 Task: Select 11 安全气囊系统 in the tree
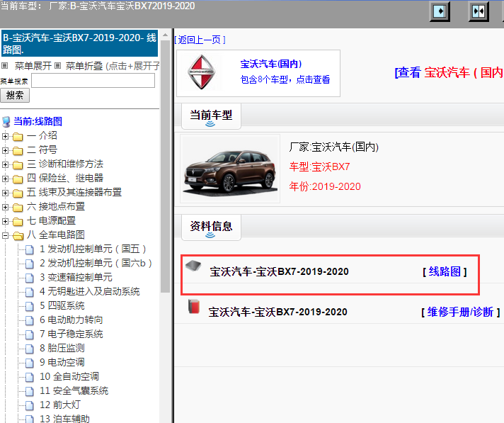[74, 390]
